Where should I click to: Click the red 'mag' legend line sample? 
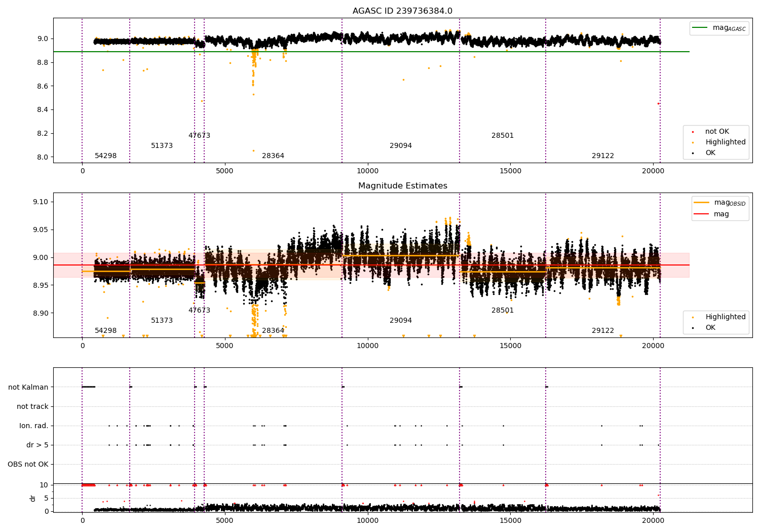(x=702, y=214)
